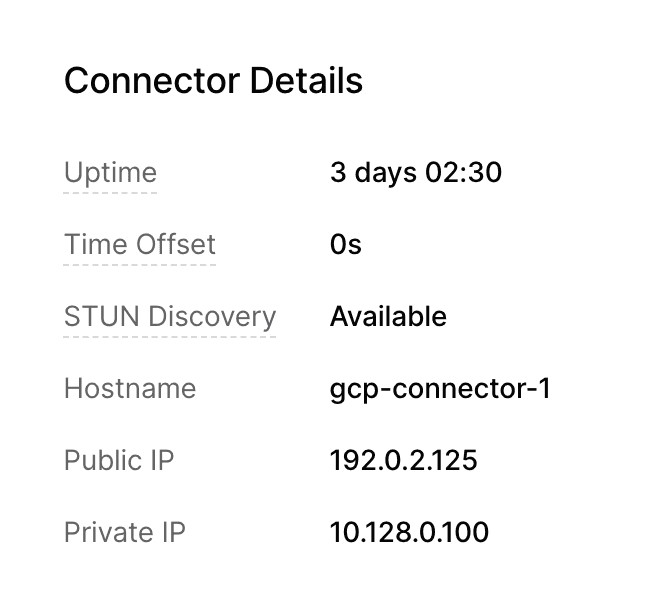Click the Available STUN status value
The image size is (660, 608).
pyautogui.click(x=388, y=316)
